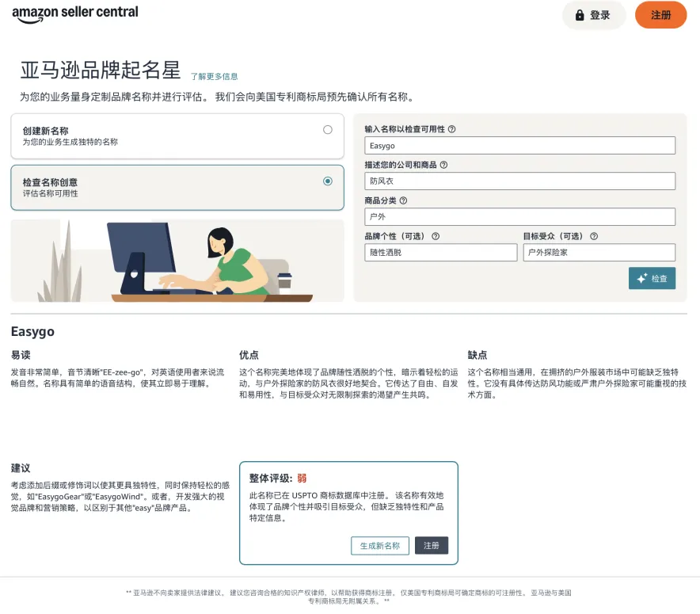Click the 亚马逊品牌起名星 page title
Viewport: 700px width, 614px height.
coord(101,70)
